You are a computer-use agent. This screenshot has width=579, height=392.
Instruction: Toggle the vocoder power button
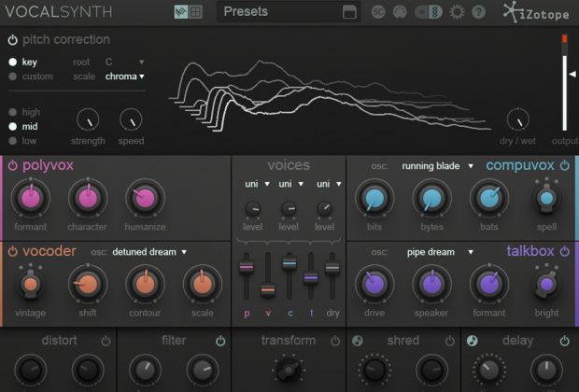click(x=12, y=251)
